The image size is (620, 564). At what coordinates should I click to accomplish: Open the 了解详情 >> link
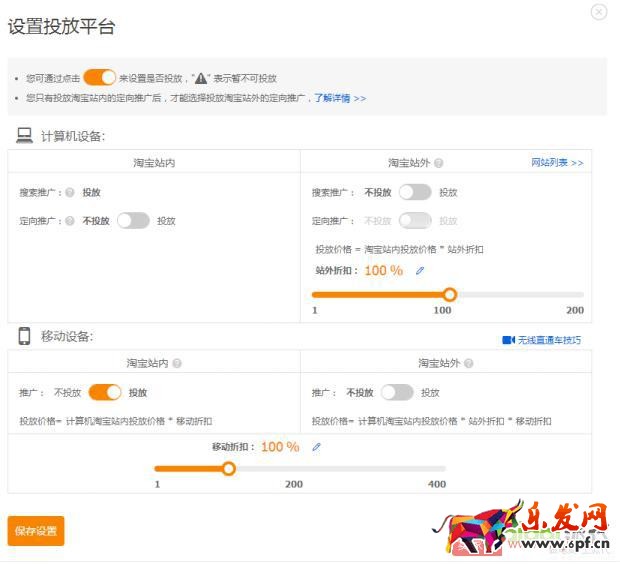[340, 98]
